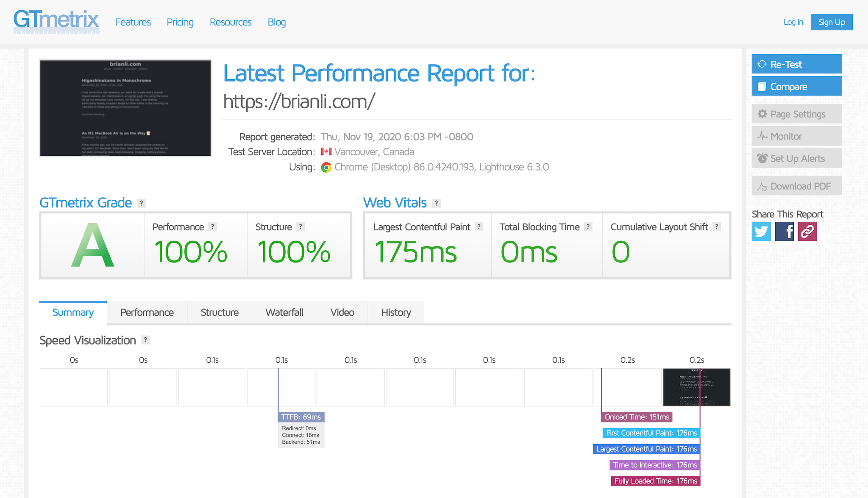
Task: Click the report generated date text
Action: (397, 137)
